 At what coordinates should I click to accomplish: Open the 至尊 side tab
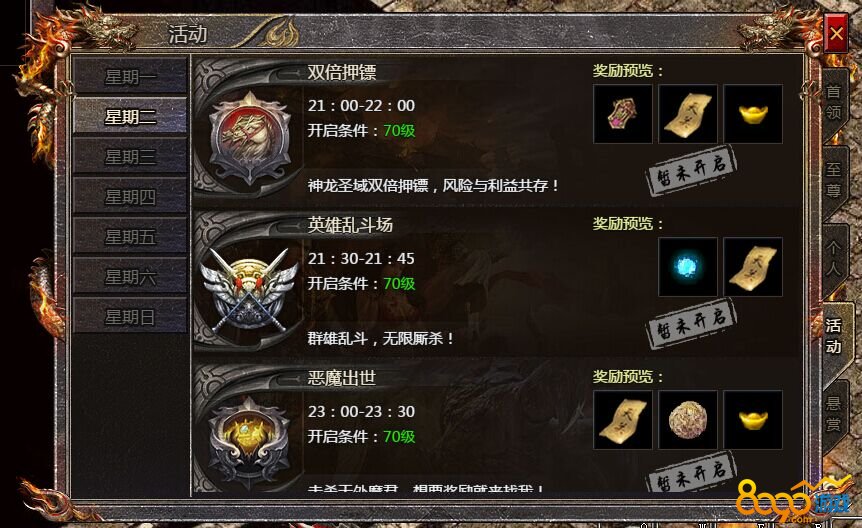tap(833, 180)
